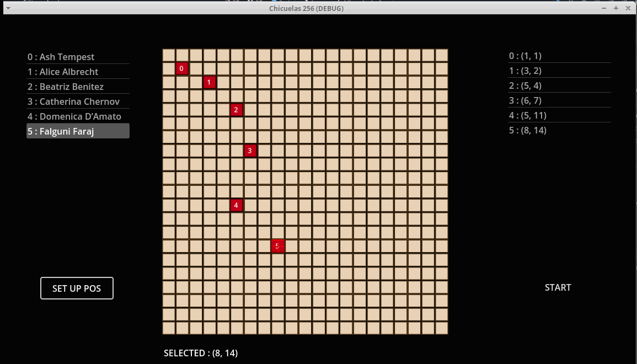Click the SET UP POS button

pyautogui.click(x=77, y=288)
